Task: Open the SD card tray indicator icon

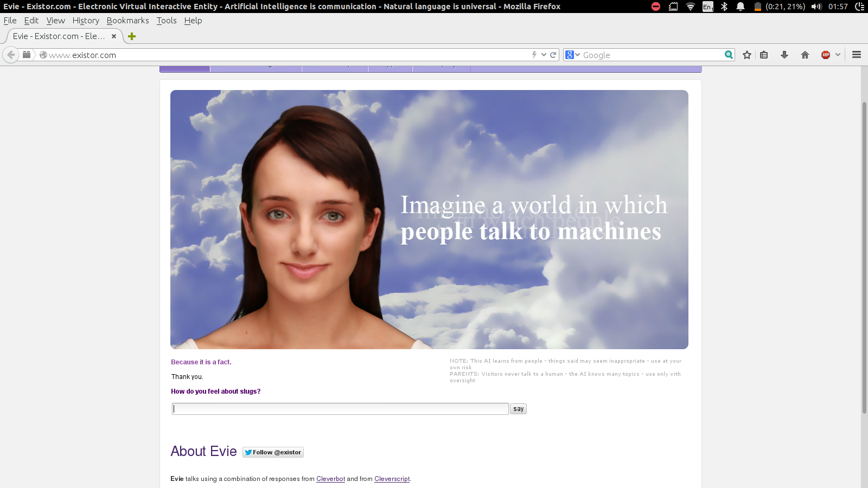Action: [x=673, y=7]
